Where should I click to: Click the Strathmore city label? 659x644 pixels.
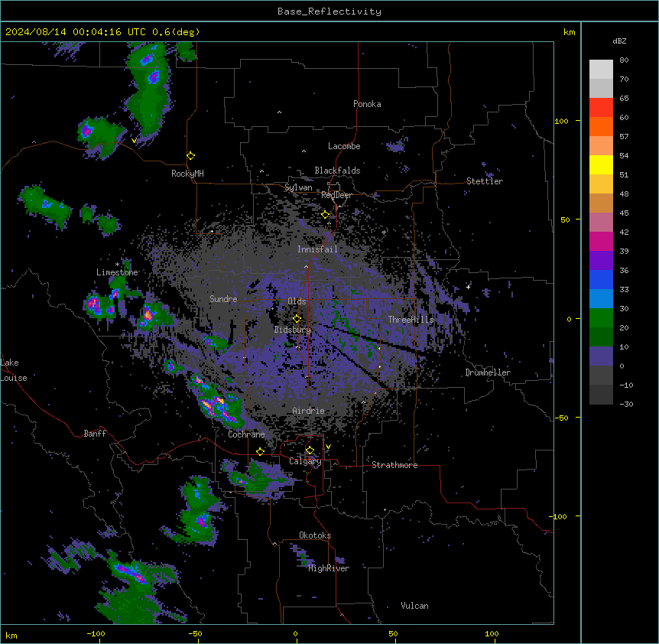coord(394,465)
